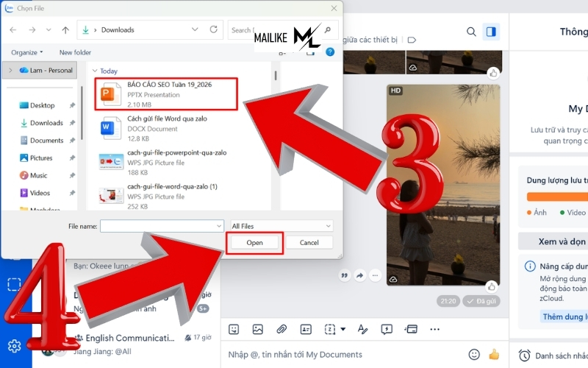Open the HD beach photo in chat
Screen dimensions: 588x368
tap(443, 185)
